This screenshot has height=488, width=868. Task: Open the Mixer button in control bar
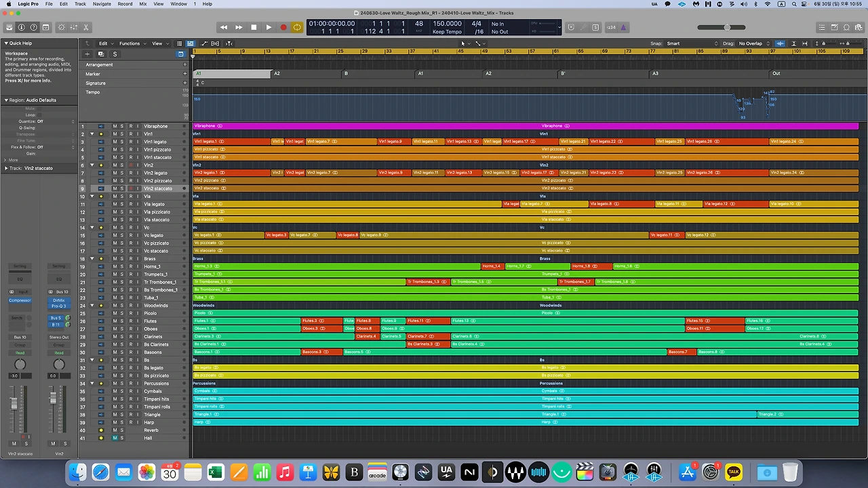74,27
